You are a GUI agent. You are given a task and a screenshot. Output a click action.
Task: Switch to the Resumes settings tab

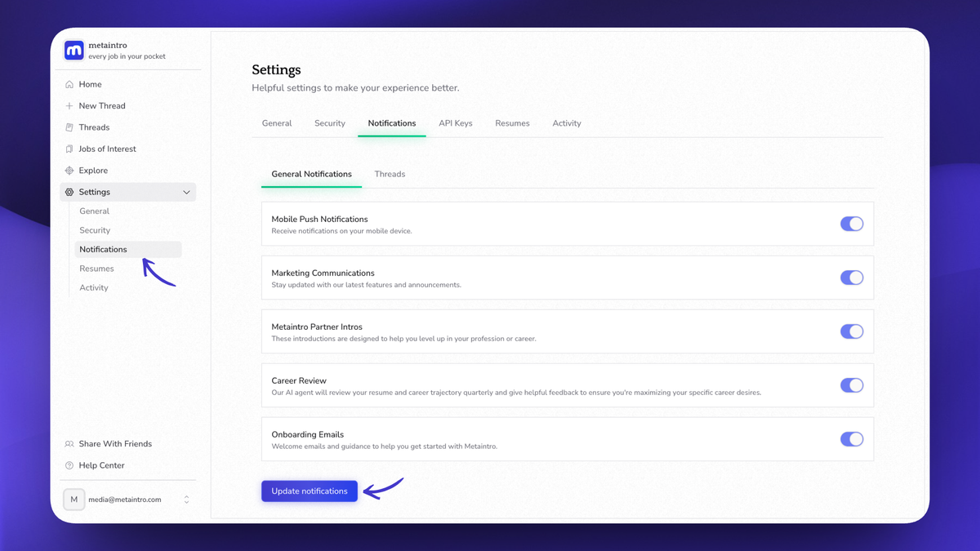512,123
